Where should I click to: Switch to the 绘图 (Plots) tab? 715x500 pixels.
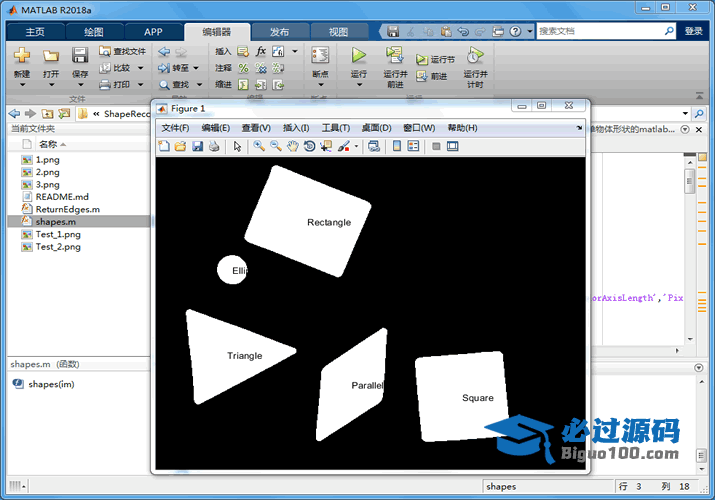[x=94, y=32]
